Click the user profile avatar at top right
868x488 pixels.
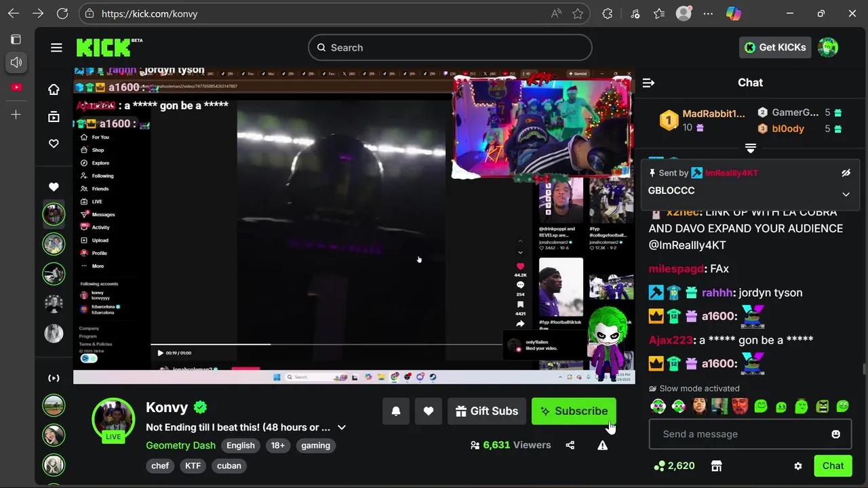[828, 47]
